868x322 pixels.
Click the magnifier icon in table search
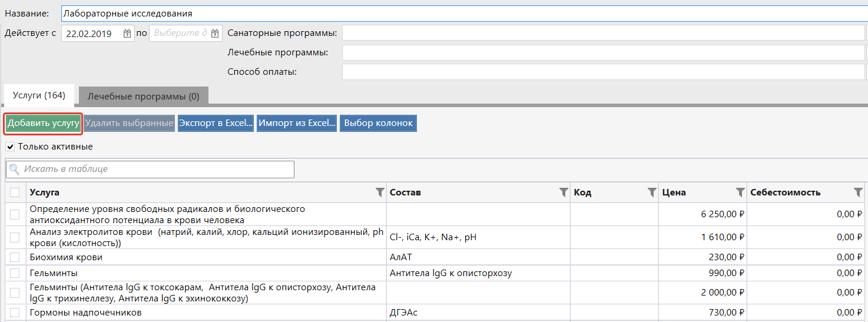tap(15, 170)
